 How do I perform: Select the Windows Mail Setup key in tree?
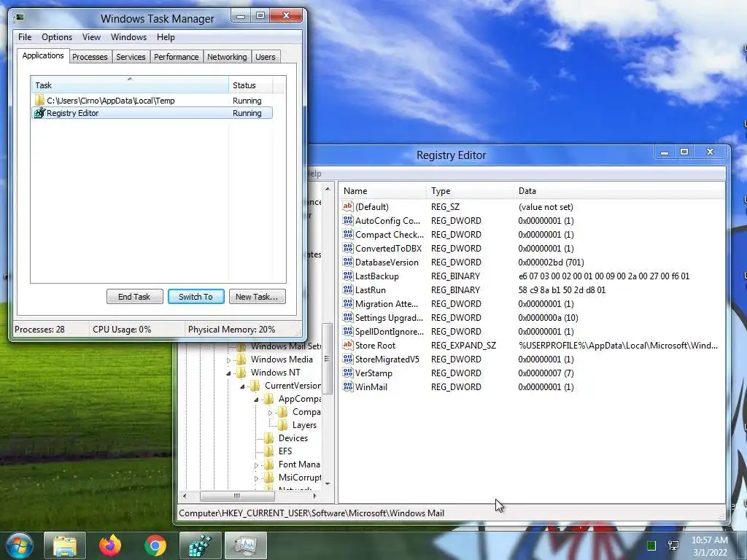285,346
